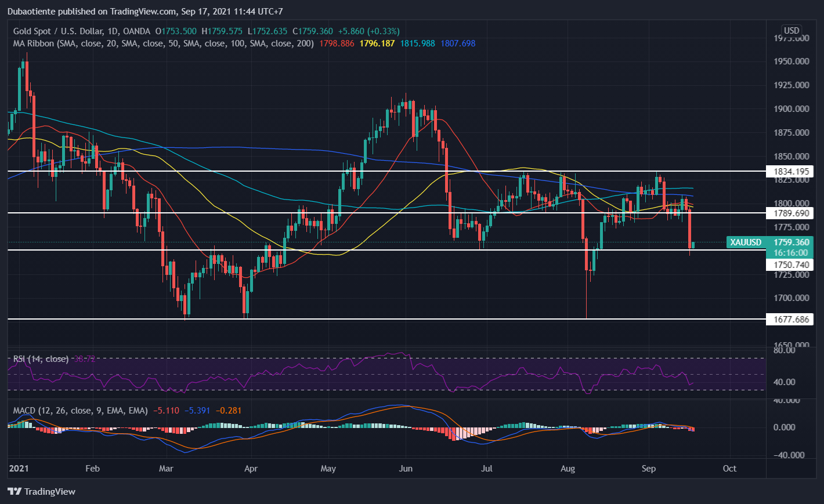Click the MACD histogram value -0.281

point(229,411)
